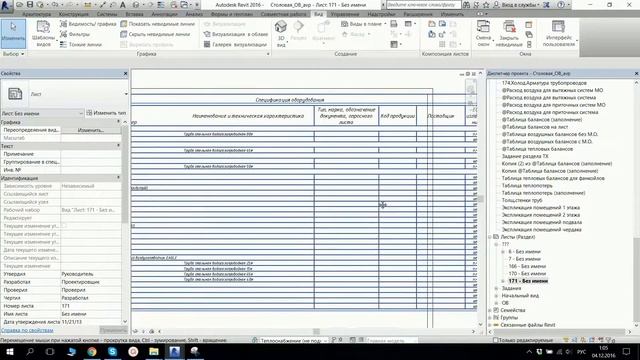Open Визуализация в облаке
The image size is (640, 360).
236,34
